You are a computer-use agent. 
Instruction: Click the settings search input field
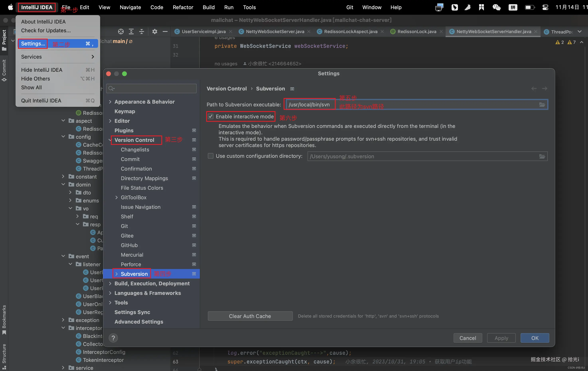[154, 88]
